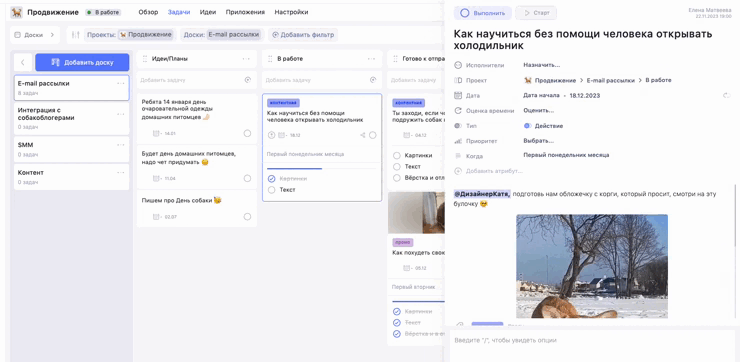Click round icon in Идеи/Планы add-task field
740x362 pixels.
point(248,80)
